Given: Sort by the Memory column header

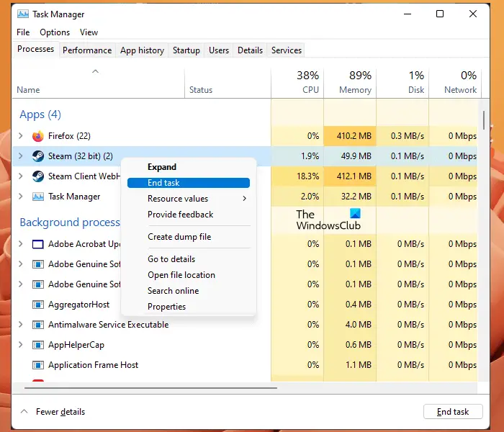Looking at the screenshot, I should [x=350, y=83].
